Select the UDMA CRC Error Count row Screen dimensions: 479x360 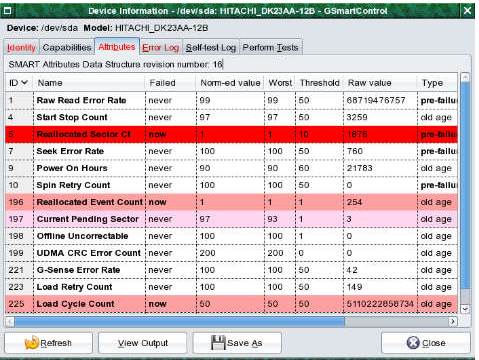pyautogui.click(x=231, y=253)
